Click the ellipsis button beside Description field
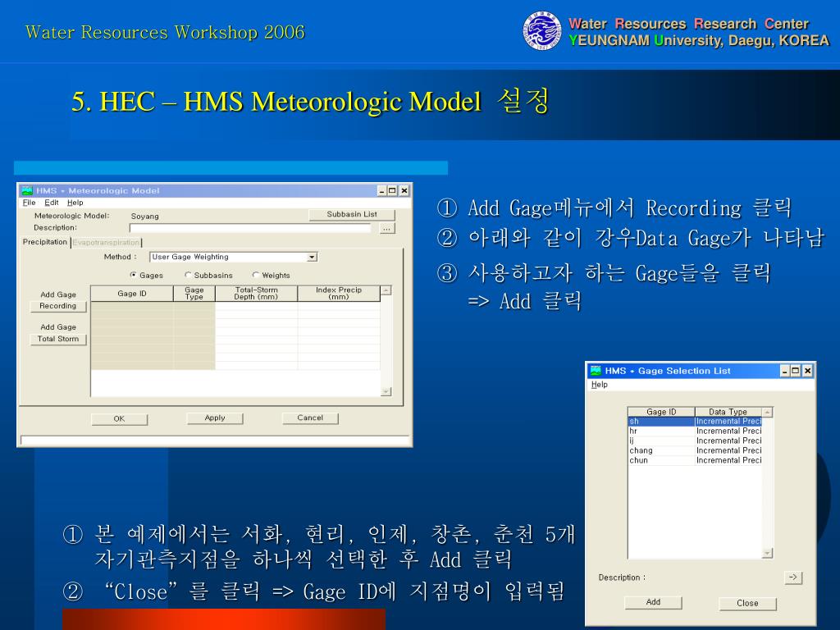Screen dimensions: 840x630 click(387, 229)
